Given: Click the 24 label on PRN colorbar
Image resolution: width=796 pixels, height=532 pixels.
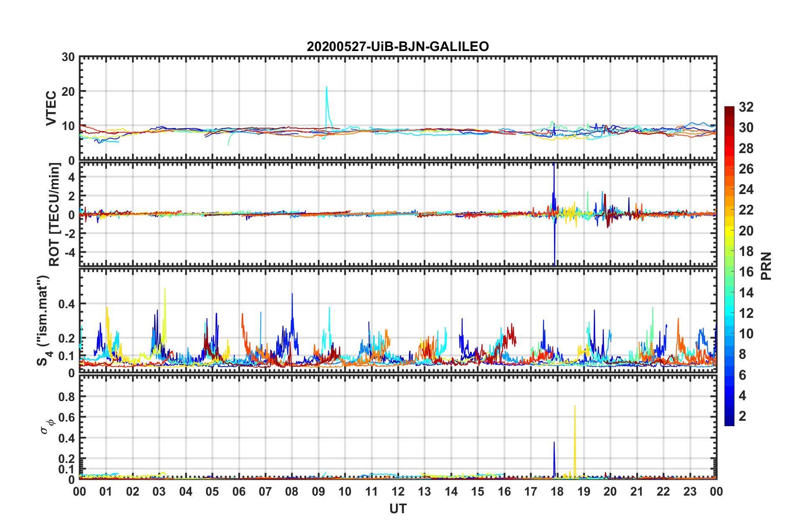Looking at the screenshot, I should 746,189.
